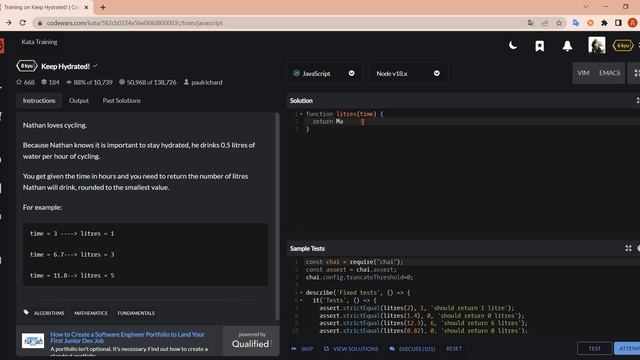
Task: Click the blue extension icon in the browser toolbar
Action: (576, 23)
